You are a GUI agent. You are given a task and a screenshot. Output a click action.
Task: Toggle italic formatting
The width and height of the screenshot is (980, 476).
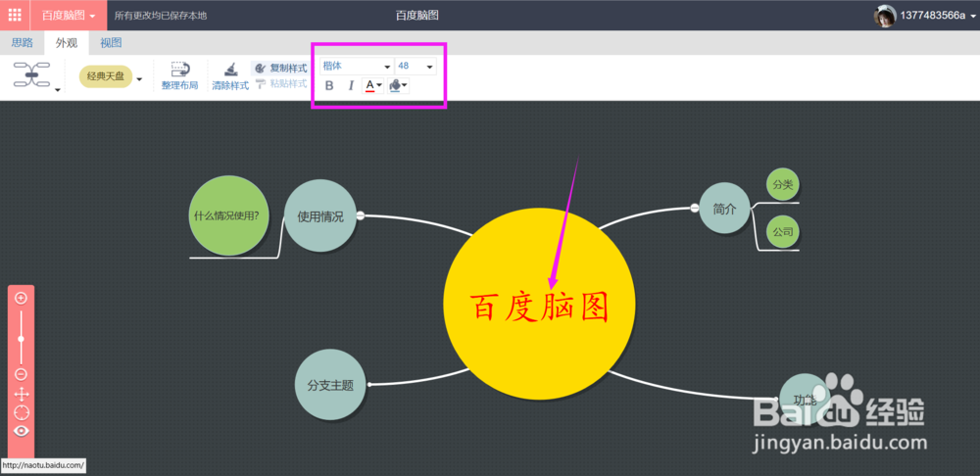(351, 85)
